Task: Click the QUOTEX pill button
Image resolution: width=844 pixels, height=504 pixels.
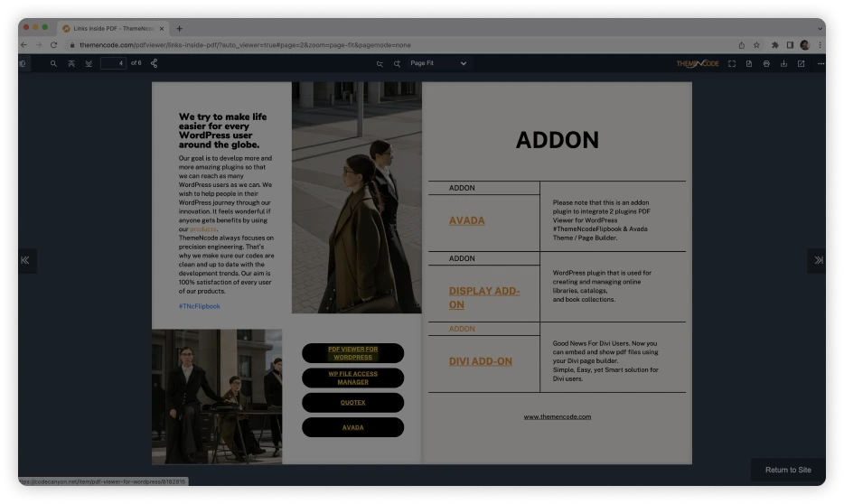Action: (353, 403)
